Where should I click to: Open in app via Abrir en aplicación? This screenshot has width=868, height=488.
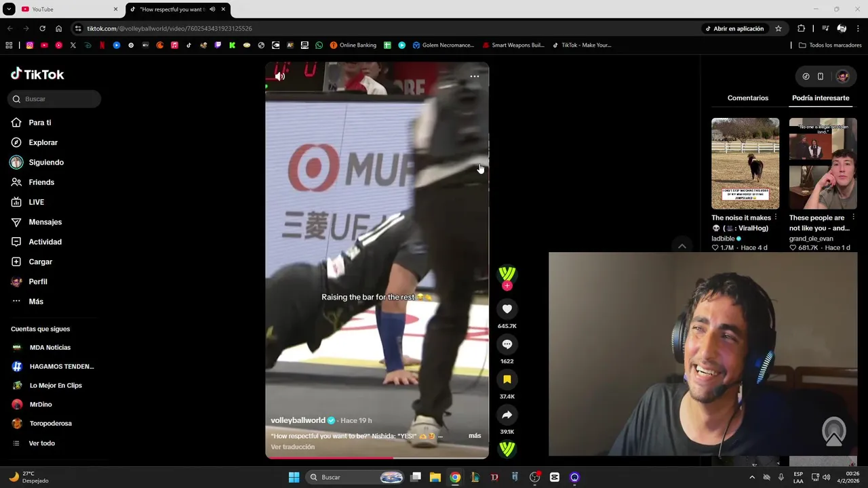[x=734, y=28]
